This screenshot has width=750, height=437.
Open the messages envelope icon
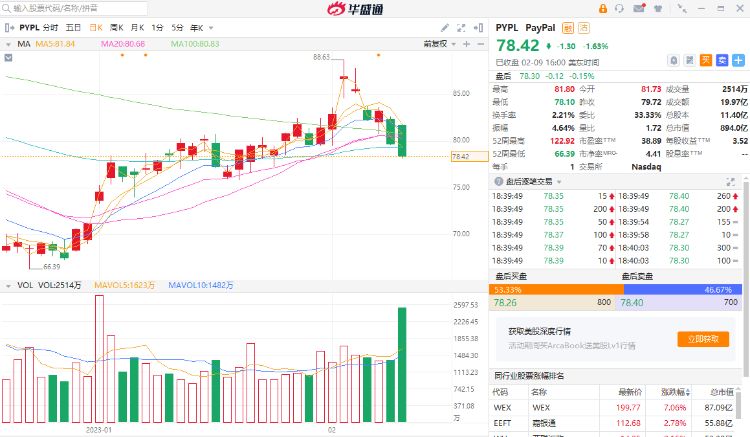tap(639, 8)
